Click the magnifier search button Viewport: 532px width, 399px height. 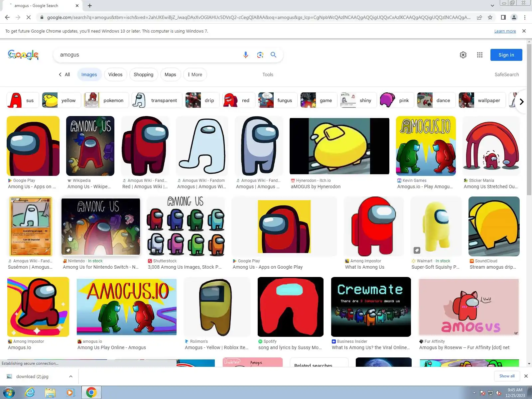click(x=273, y=55)
